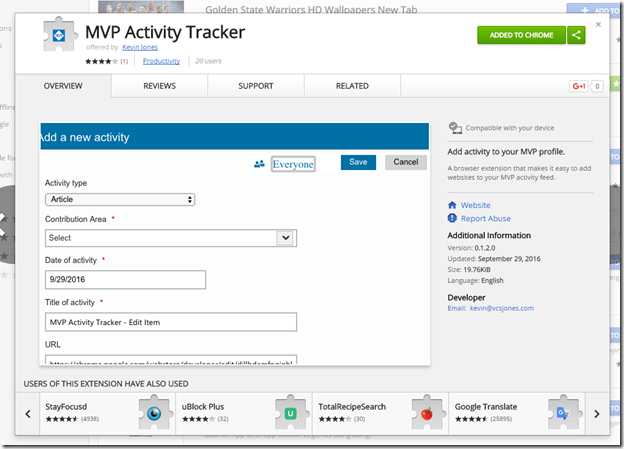This screenshot has width=624, height=449.
Task: Click the Date of activity field
Action: (x=125, y=279)
